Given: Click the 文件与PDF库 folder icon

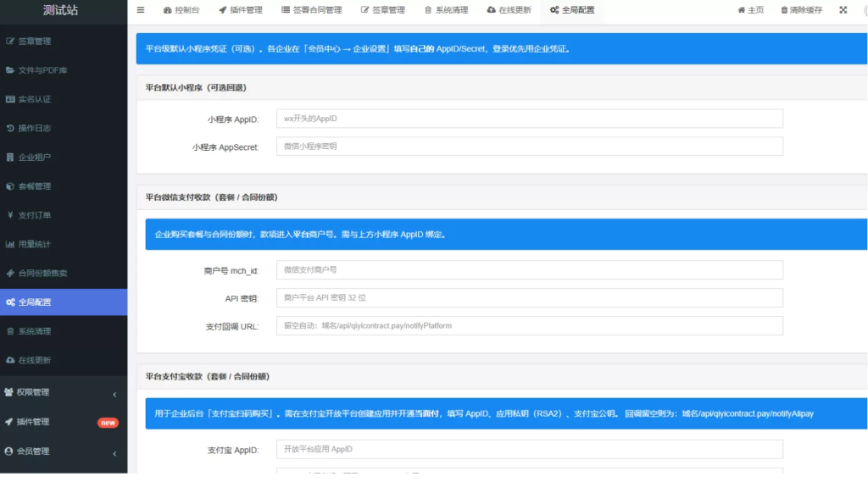Looking at the screenshot, I should click(x=10, y=70).
